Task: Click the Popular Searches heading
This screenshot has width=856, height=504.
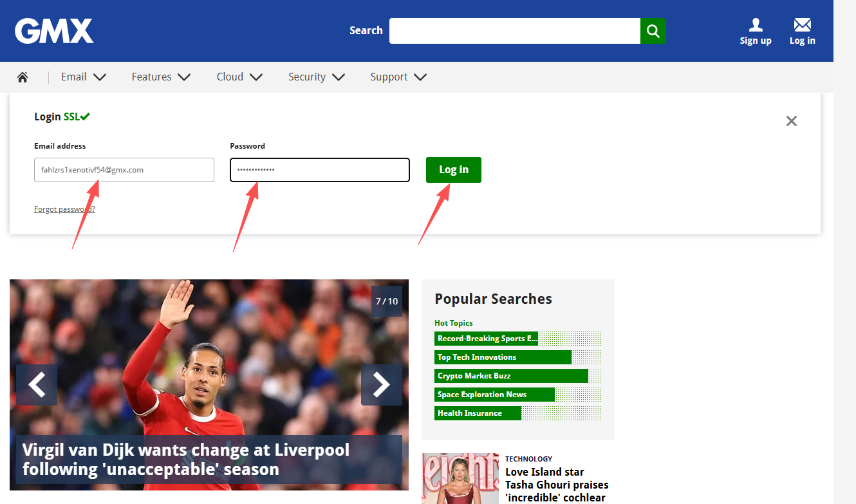Action: 493,299
